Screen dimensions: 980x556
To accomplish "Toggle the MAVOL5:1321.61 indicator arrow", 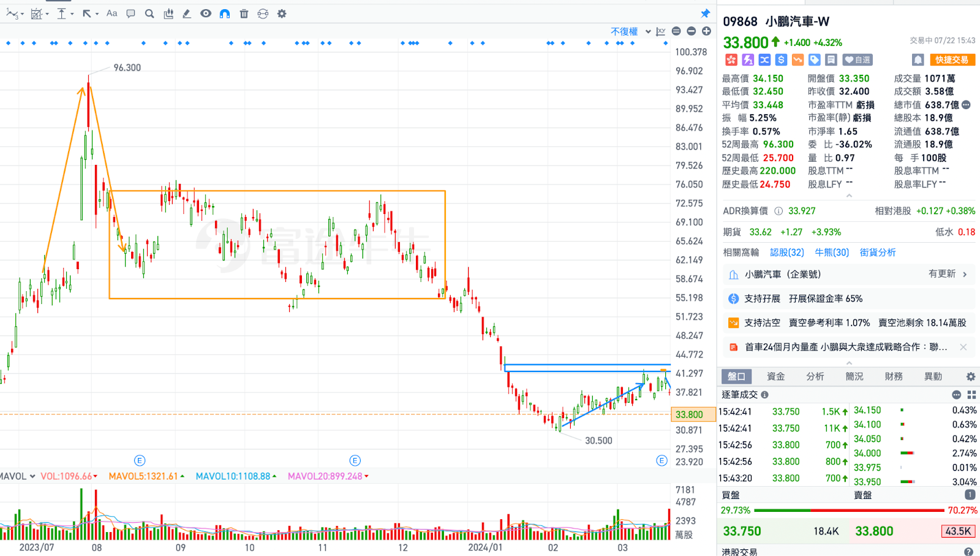I will point(183,476).
